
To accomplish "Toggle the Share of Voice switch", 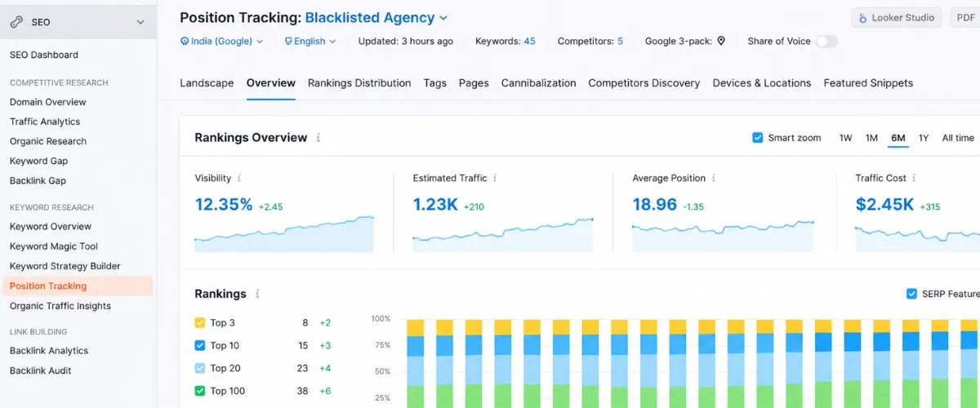I will pyautogui.click(x=826, y=41).
